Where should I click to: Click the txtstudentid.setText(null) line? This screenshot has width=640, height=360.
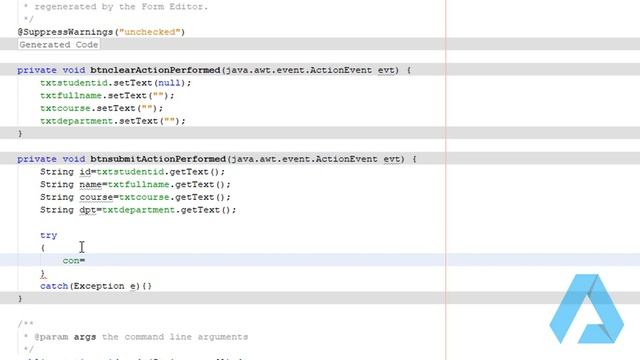pyautogui.click(x=116, y=83)
